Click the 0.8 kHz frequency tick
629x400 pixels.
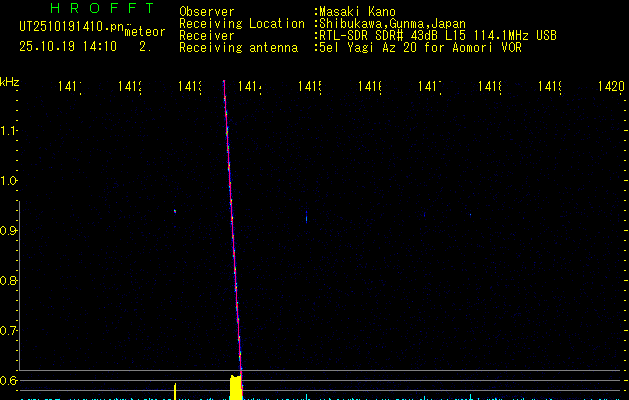10,281
